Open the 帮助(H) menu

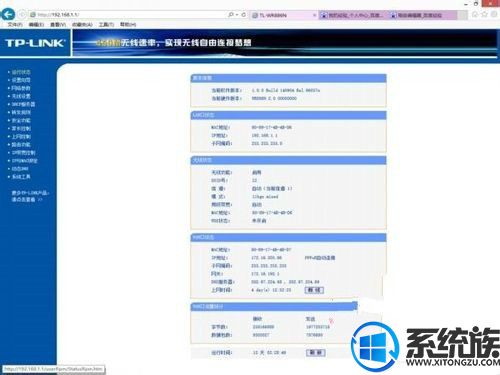(x=128, y=24)
